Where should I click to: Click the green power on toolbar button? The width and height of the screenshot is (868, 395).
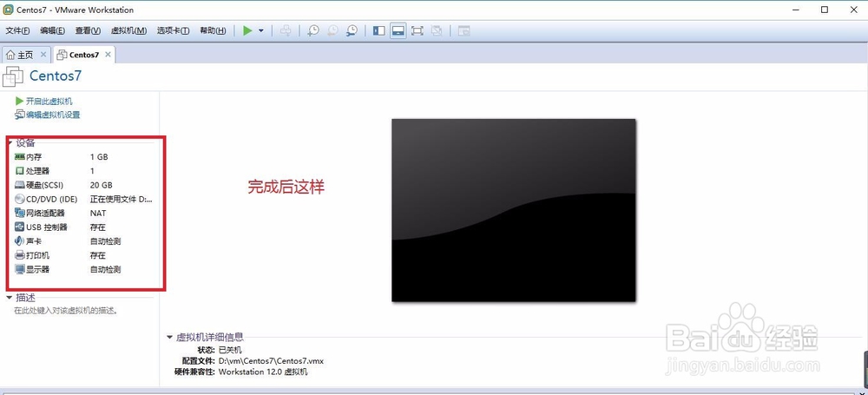pos(247,31)
